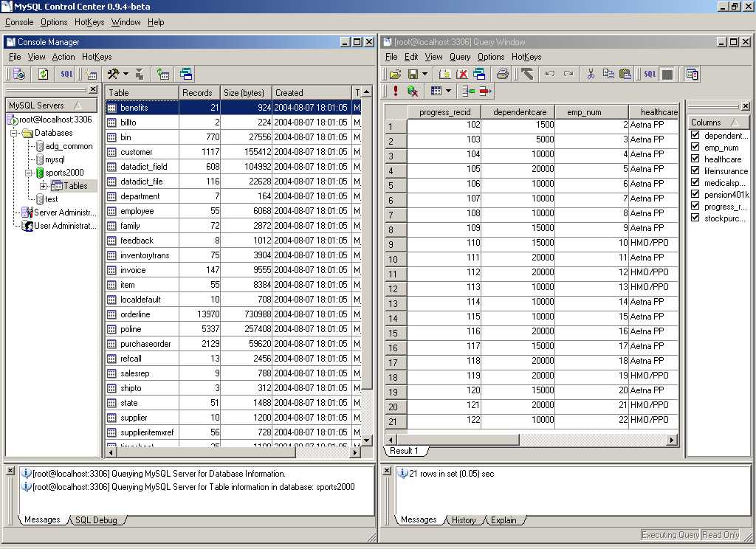Open the grid view dropdown arrow
Viewport: 756px width, 549px height.
coord(448,91)
